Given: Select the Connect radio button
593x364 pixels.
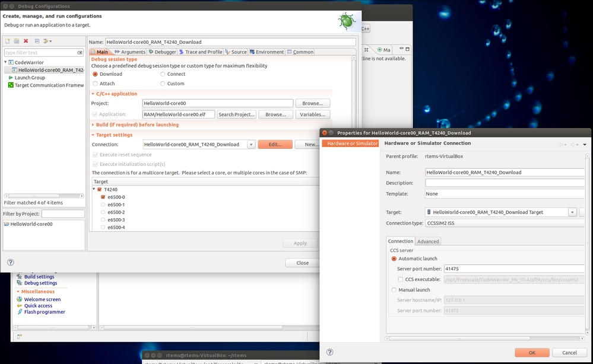Looking at the screenshot, I should (x=163, y=74).
